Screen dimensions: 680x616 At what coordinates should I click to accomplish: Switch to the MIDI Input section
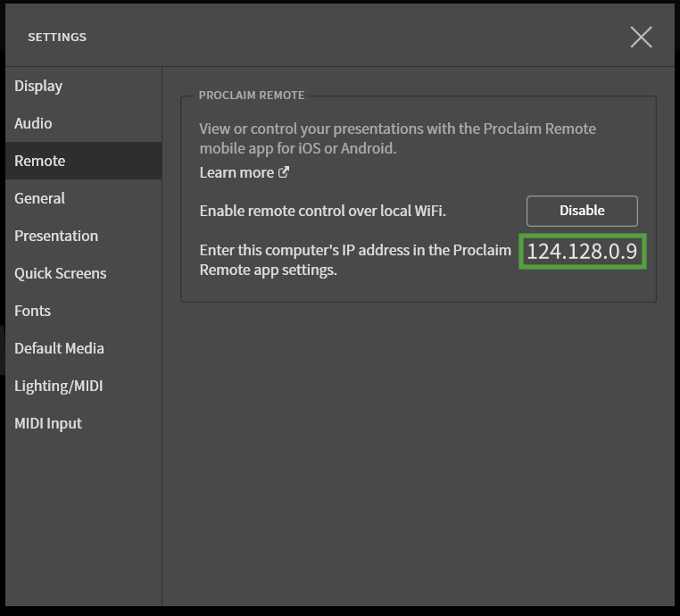(x=48, y=423)
